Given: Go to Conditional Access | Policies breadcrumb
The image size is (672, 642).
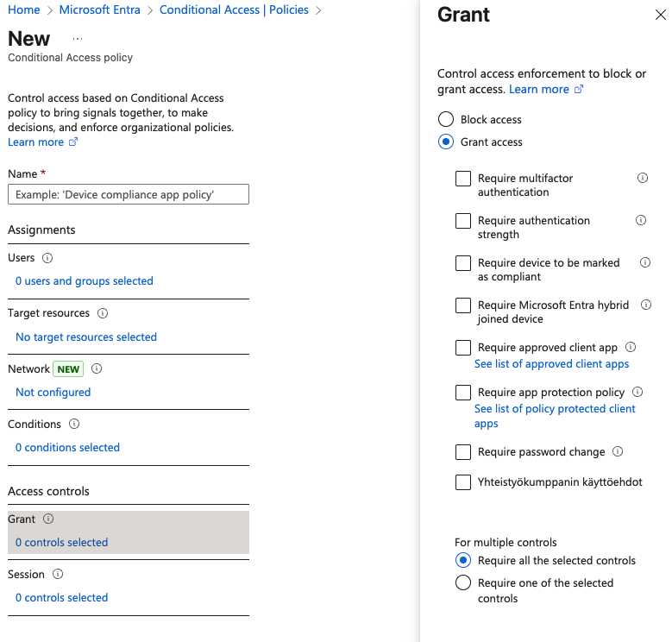Looking at the screenshot, I should [x=234, y=9].
